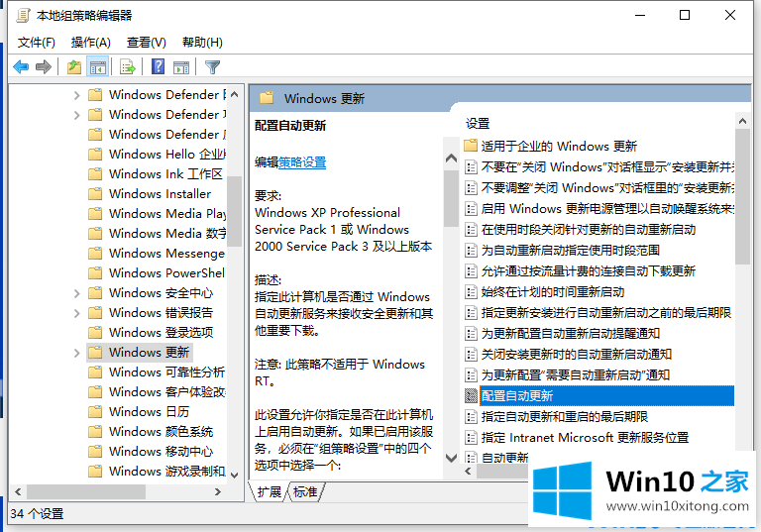This screenshot has height=532, width=761.
Task: Expand the Windows 错误报告 node
Action: pos(76,313)
